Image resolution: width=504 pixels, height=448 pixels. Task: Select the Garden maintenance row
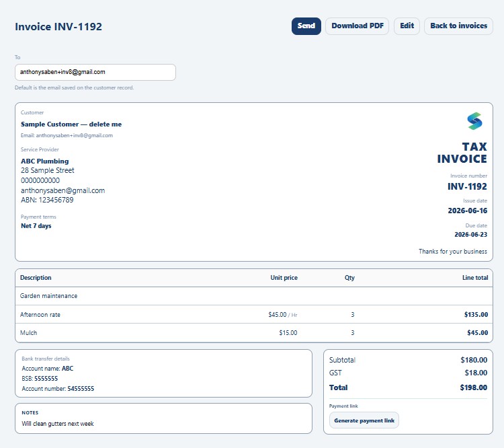pos(254,296)
